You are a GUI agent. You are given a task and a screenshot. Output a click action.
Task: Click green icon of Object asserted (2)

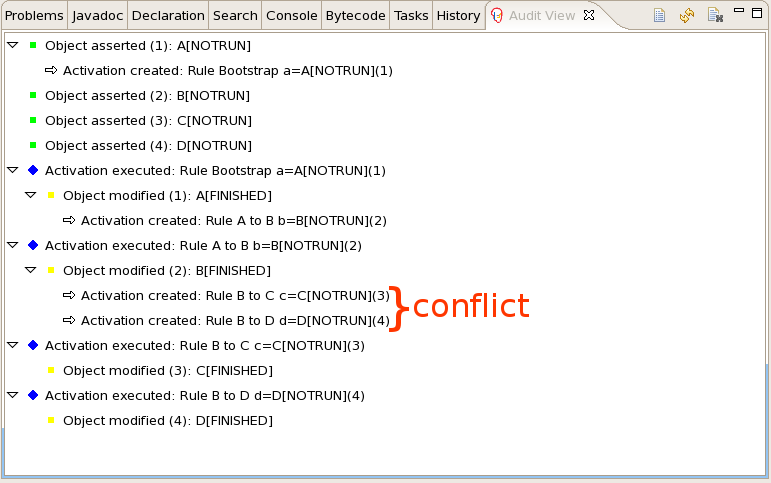tap(33, 95)
